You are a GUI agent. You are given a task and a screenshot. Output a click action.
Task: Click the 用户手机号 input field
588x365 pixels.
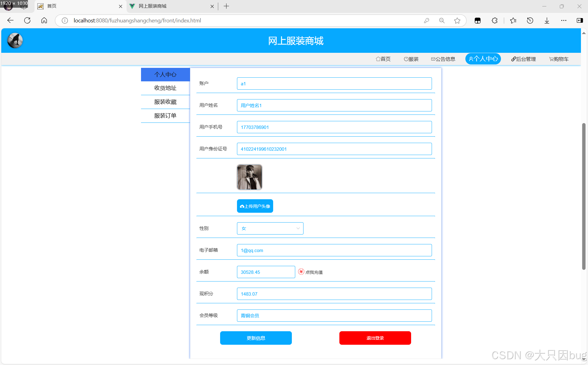click(334, 127)
